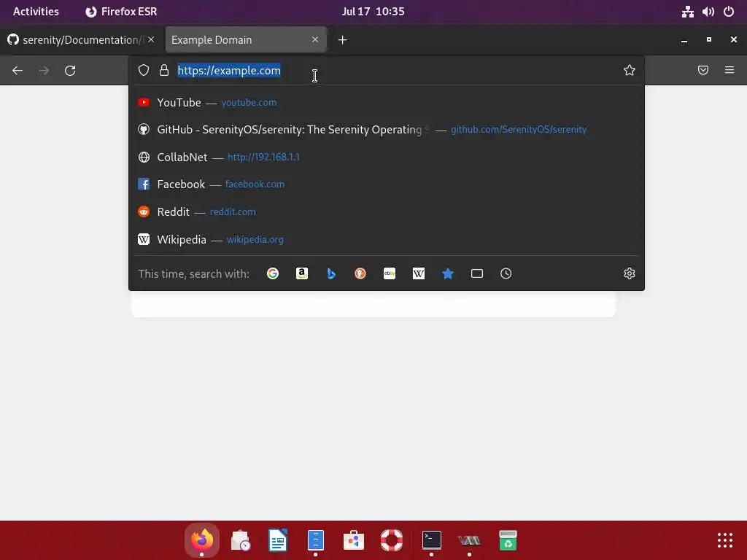Screen dimensions: 747x560
Task: Open the mail clock app in dock
Action: pos(240,540)
